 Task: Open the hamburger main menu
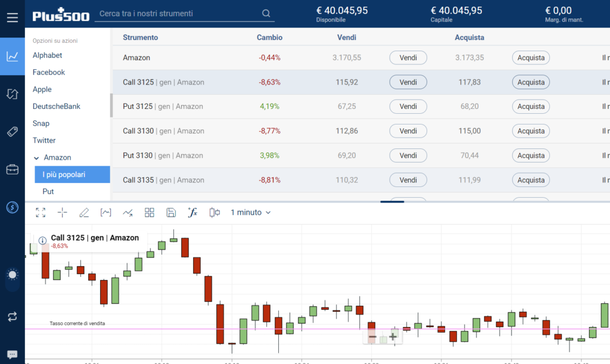click(13, 17)
